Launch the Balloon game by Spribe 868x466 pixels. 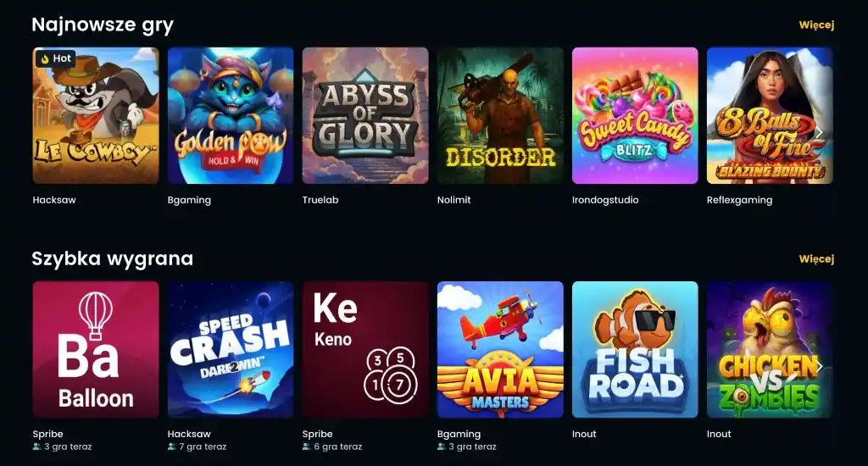point(96,350)
